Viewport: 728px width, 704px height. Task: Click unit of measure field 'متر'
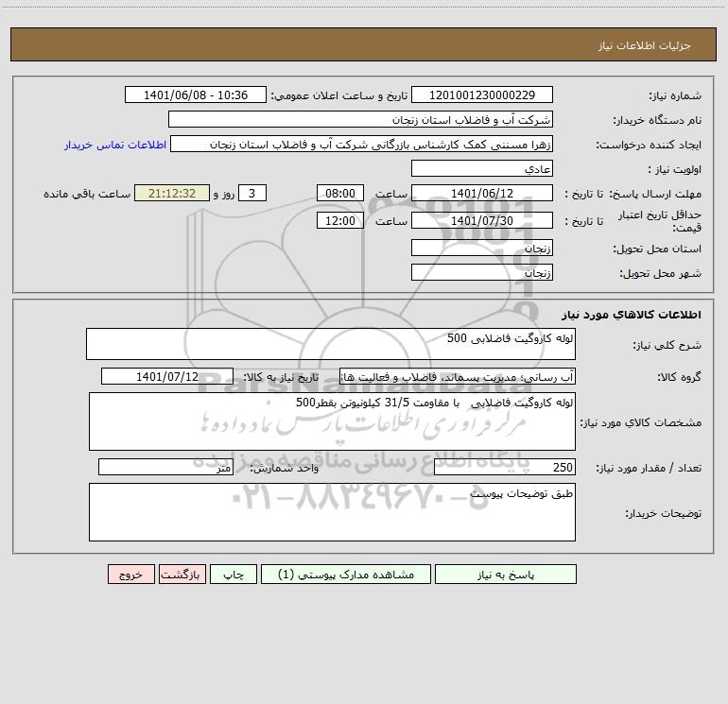click(x=165, y=468)
